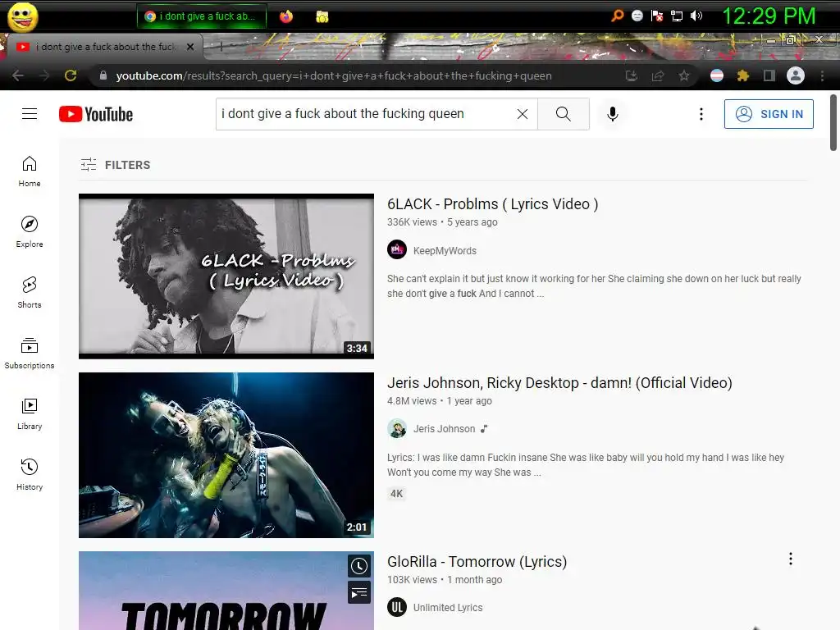
Task: Click the browser address bar URL
Action: (x=334, y=75)
